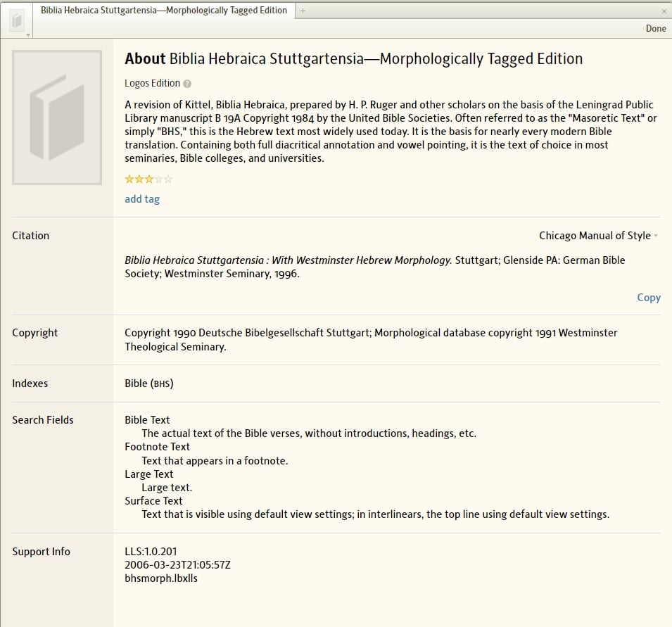Click the Large Text search field name
672x627 pixels.
148,474
